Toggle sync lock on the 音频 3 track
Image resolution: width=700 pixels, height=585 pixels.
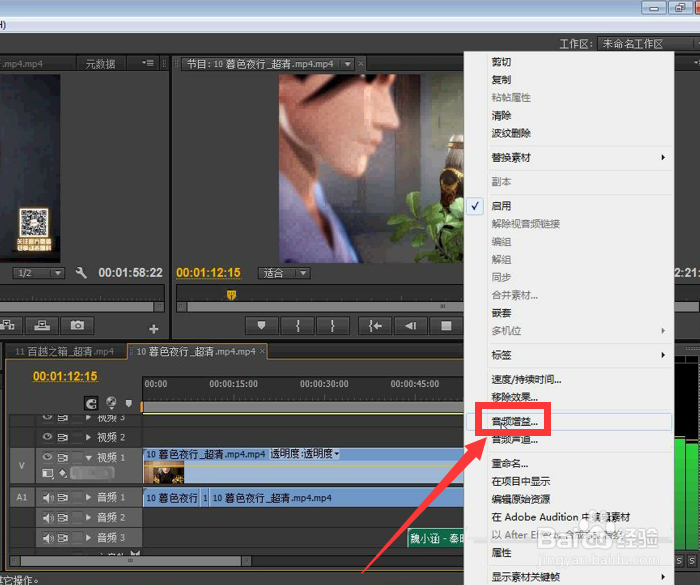[63, 538]
